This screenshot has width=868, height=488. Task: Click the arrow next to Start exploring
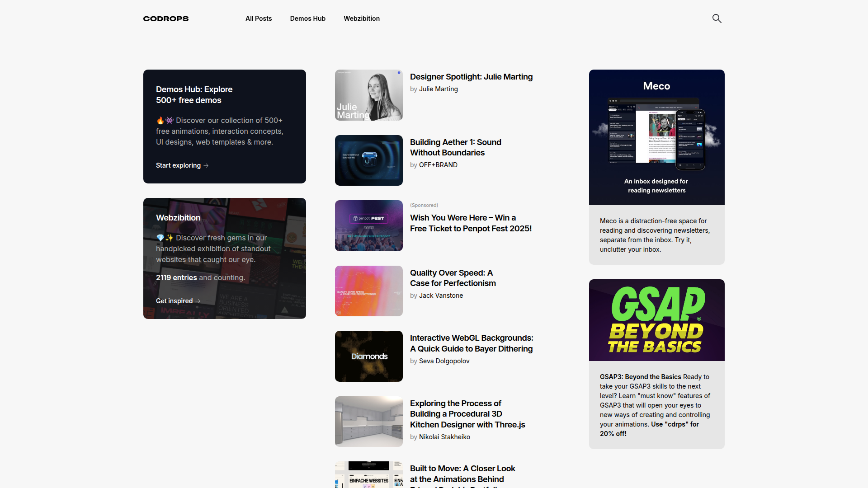[x=206, y=165]
